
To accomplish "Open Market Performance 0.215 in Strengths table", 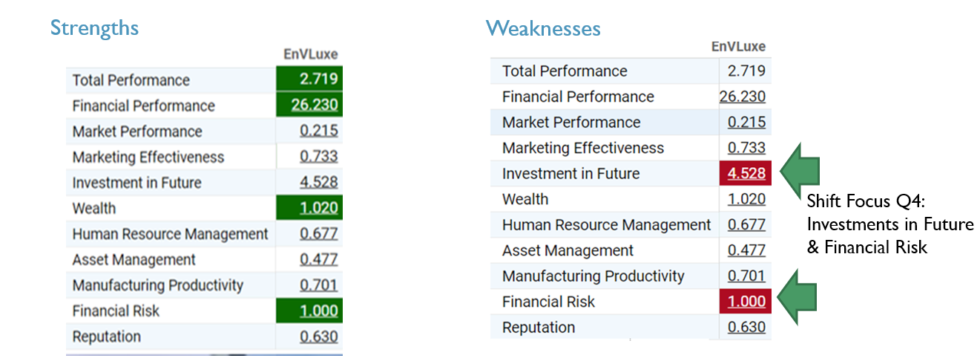I will (x=319, y=131).
